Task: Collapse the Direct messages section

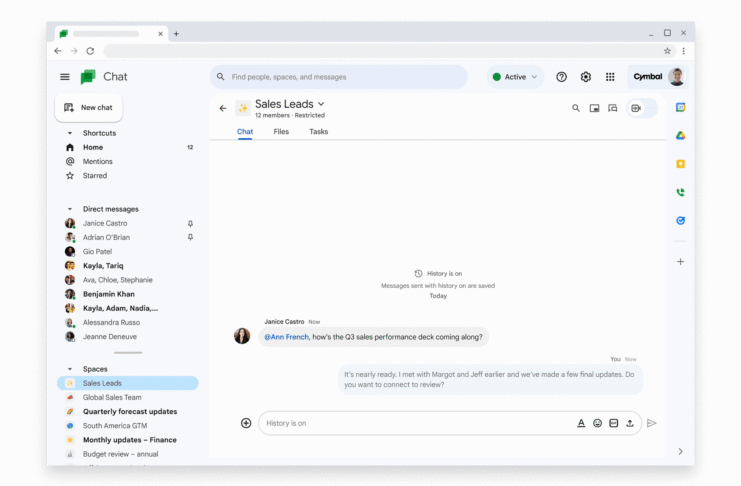Action: (x=70, y=209)
